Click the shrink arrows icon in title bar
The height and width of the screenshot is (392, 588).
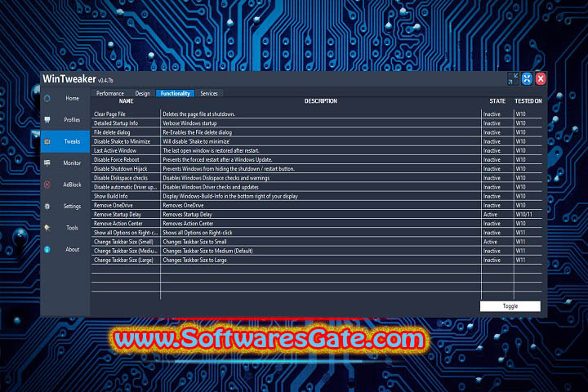(513, 78)
